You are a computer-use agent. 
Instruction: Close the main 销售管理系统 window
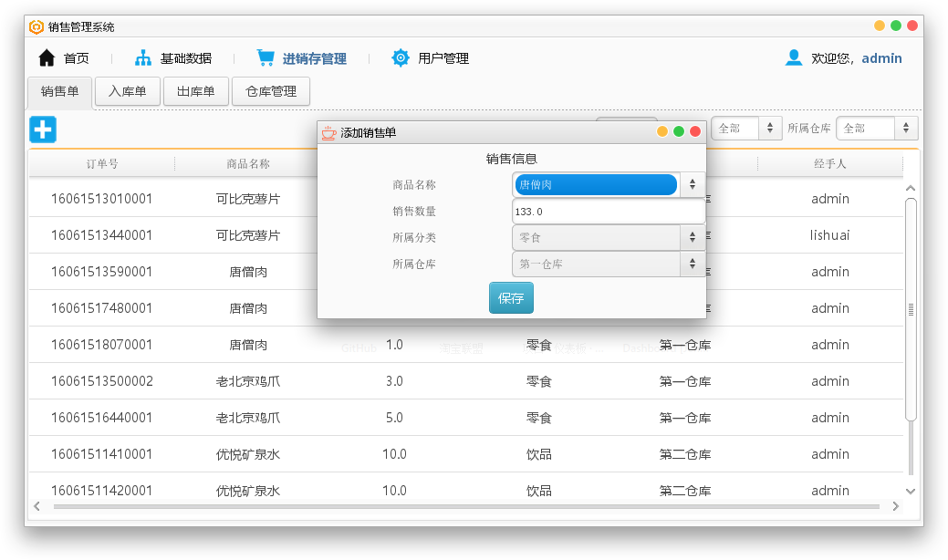coord(912,26)
